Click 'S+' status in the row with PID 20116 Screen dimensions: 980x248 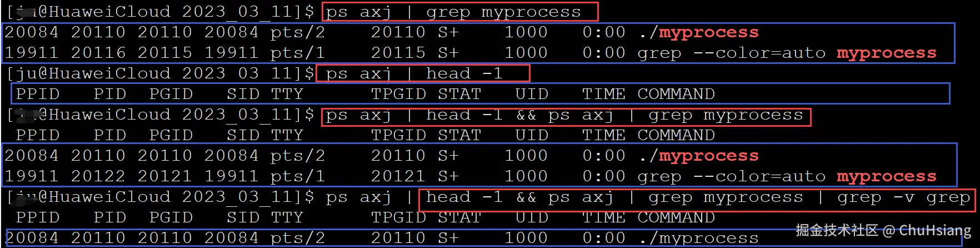pos(448,53)
